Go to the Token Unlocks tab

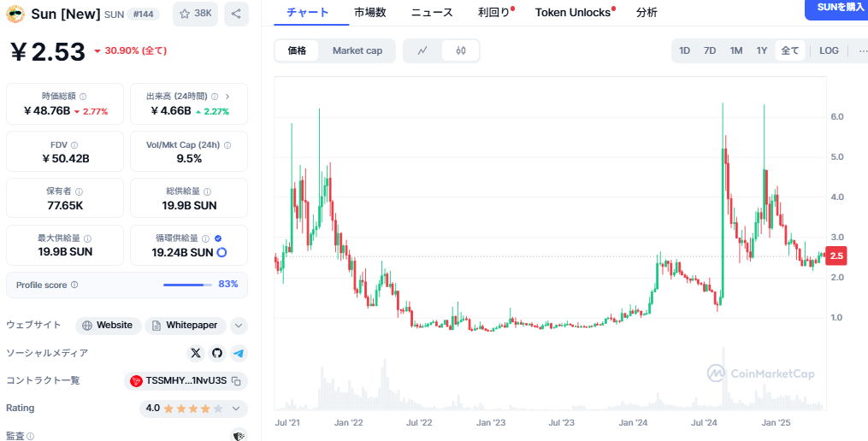tap(573, 12)
